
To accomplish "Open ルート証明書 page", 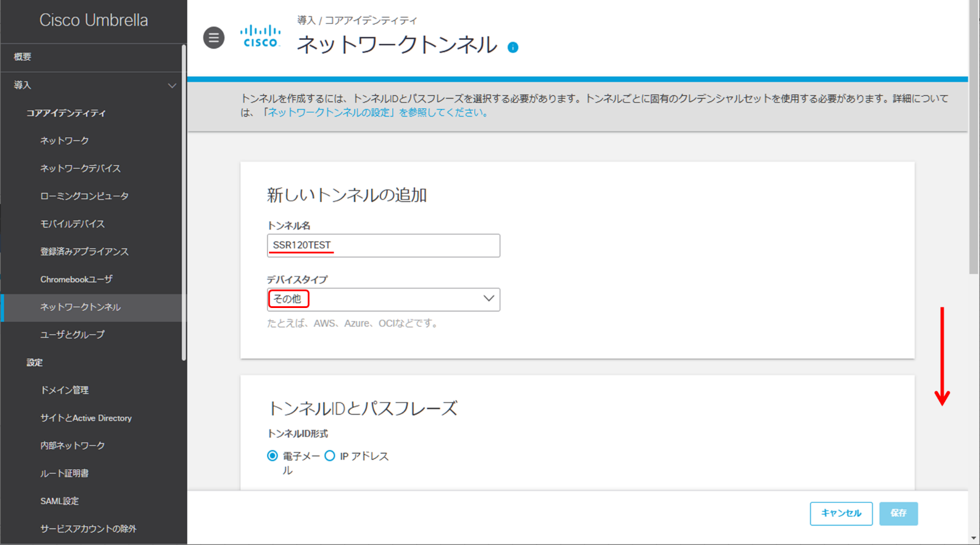I will (64, 473).
